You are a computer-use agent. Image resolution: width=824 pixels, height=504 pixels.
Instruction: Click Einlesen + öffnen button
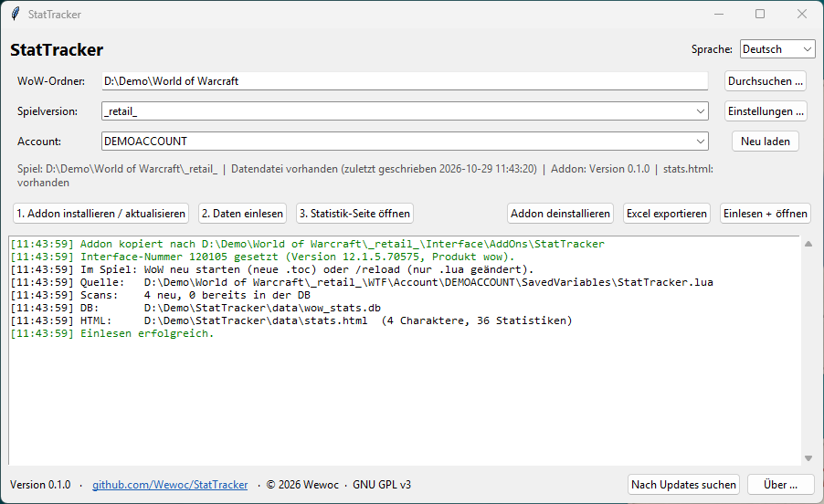click(766, 214)
